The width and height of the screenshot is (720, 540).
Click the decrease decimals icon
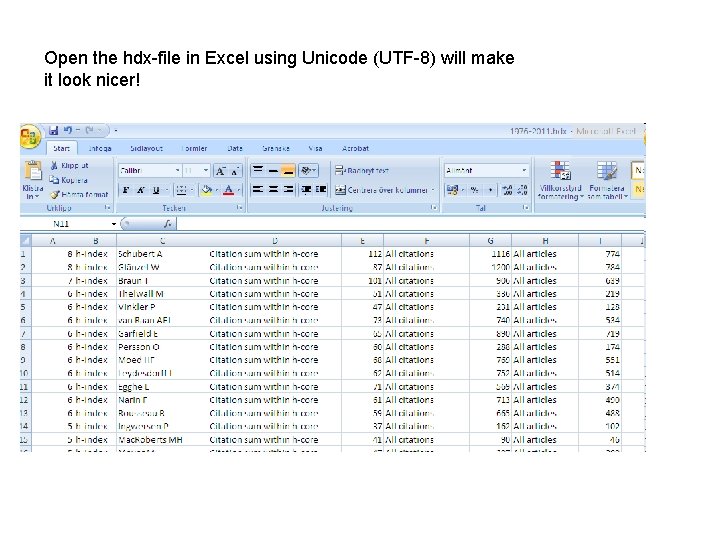pyautogui.click(x=523, y=190)
